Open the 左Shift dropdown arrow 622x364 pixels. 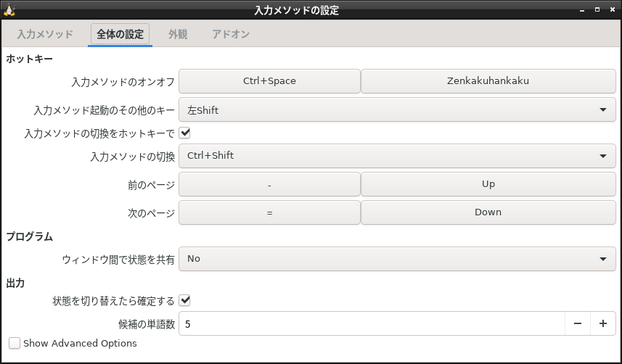[x=603, y=109]
